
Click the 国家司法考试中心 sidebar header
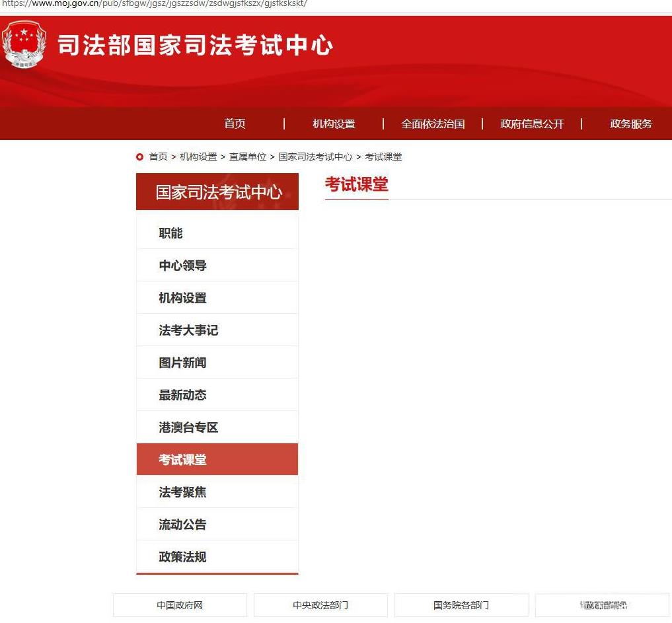click(217, 192)
